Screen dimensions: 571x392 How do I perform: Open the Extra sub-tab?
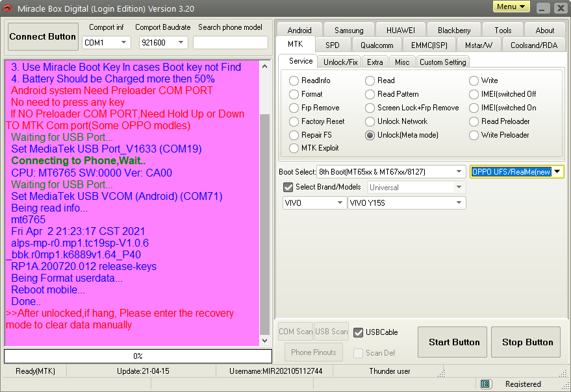[375, 62]
